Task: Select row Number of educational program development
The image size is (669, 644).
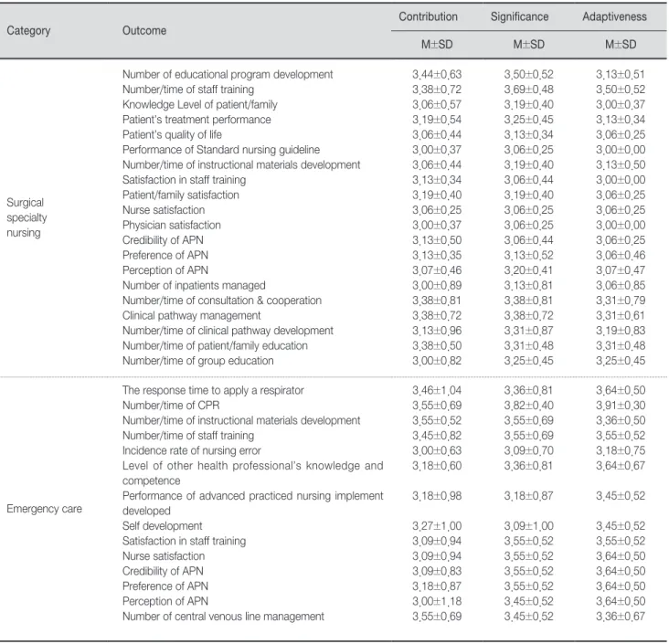Action: click(x=228, y=74)
